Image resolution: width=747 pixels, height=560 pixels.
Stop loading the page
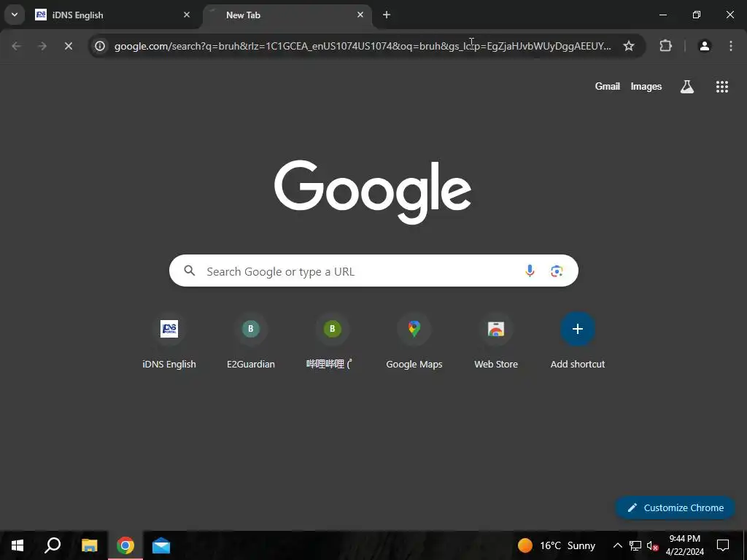point(68,46)
